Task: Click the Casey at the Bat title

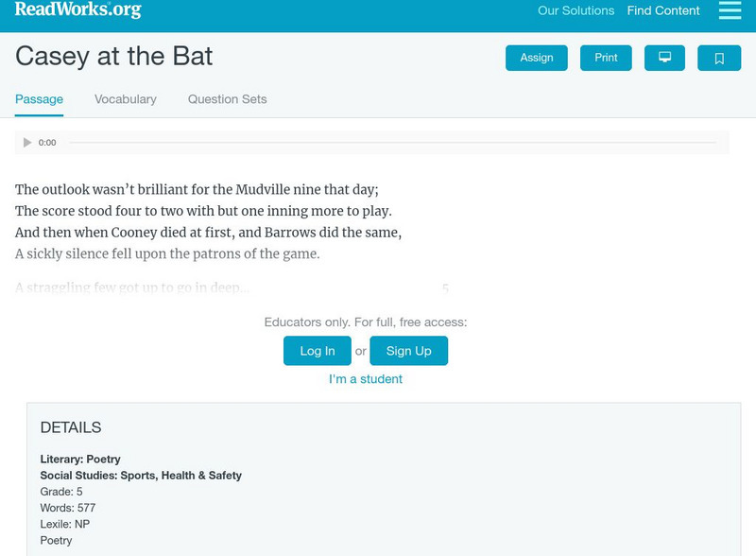Action: point(113,56)
